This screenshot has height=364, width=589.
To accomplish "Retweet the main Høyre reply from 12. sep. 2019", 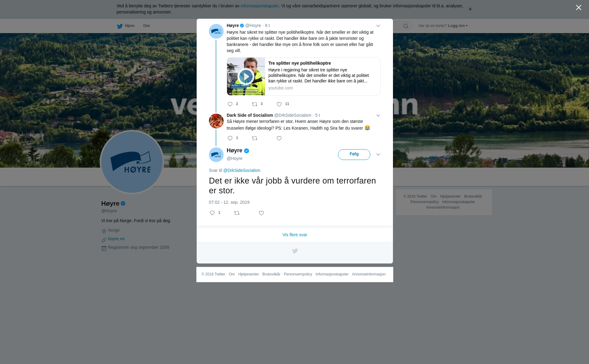I will coord(237,213).
